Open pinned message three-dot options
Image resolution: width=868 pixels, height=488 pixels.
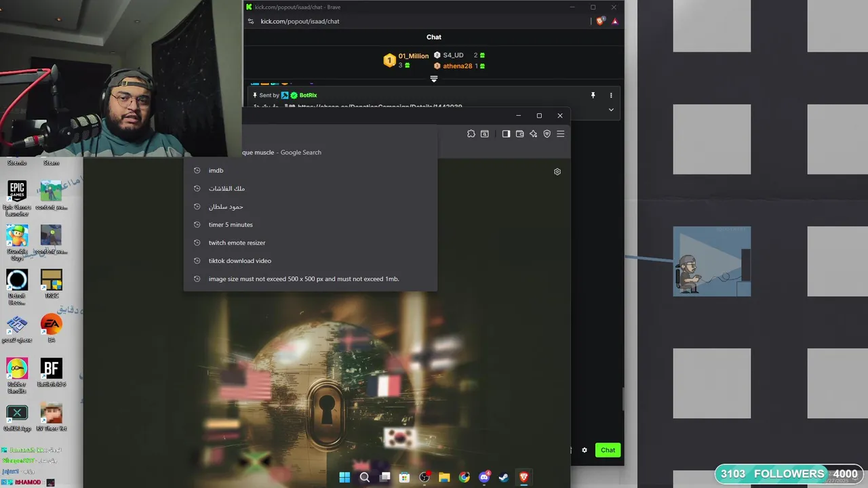pos(611,96)
